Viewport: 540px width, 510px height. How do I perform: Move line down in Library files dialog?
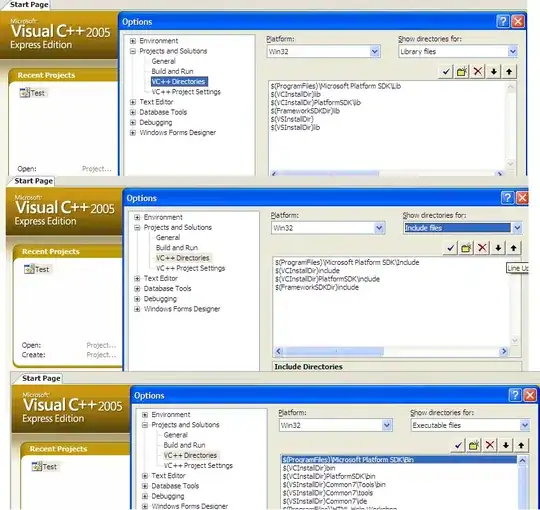point(494,72)
